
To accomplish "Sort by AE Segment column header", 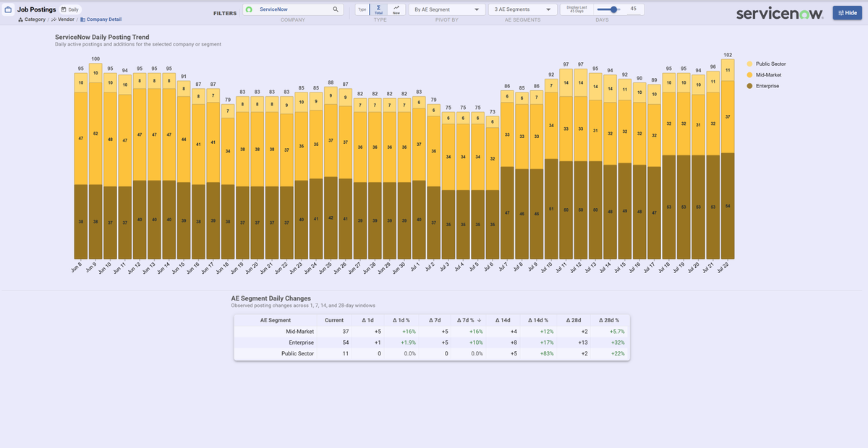I will pyautogui.click(x=275, y=320).
